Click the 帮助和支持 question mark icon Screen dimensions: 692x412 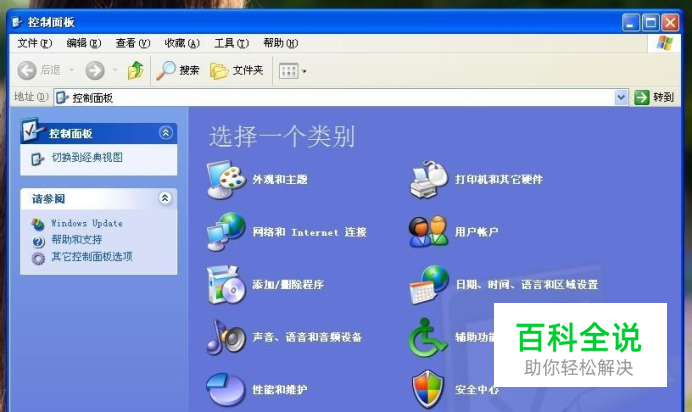38,241
